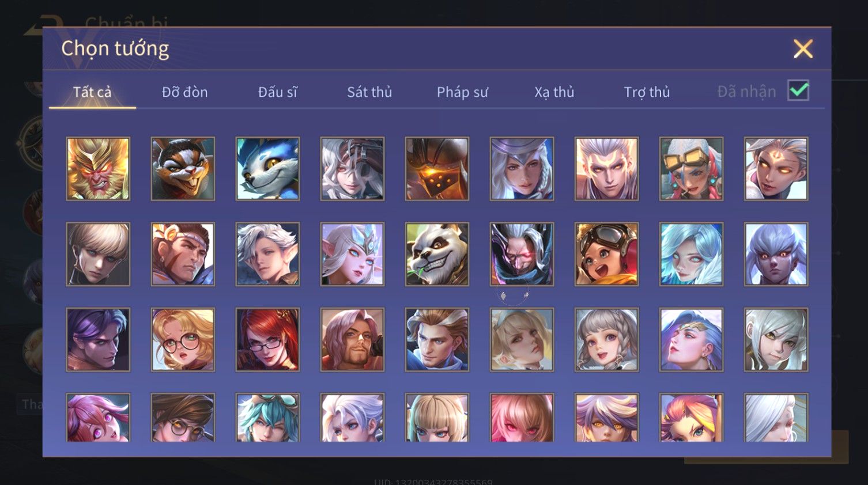Open the Đấu sĩ tab
Image resolution: width=868 pixels, height=485 pixels.
tap(277, 92)
